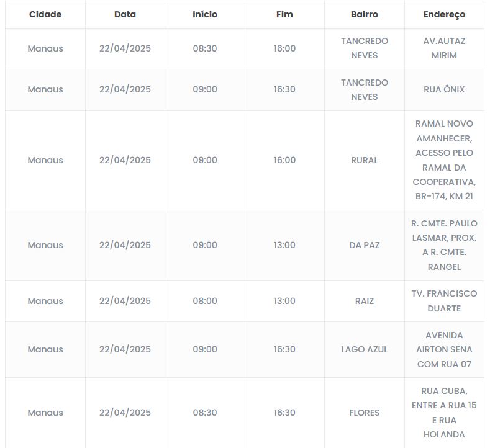
Task: Click the Ramal Novo Amanhecer address cell
Action: tap(444, 160)
